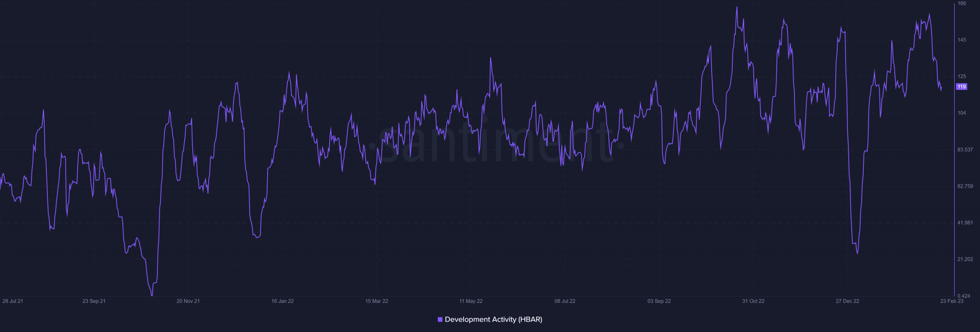
Task: Click the current value badge 119
Action: point(962,87)
